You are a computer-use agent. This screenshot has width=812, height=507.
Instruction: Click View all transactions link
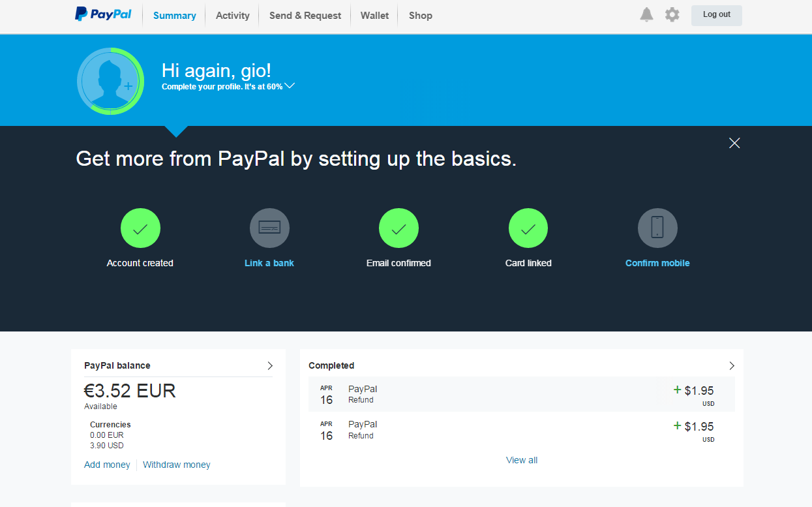tap(522, 460)
